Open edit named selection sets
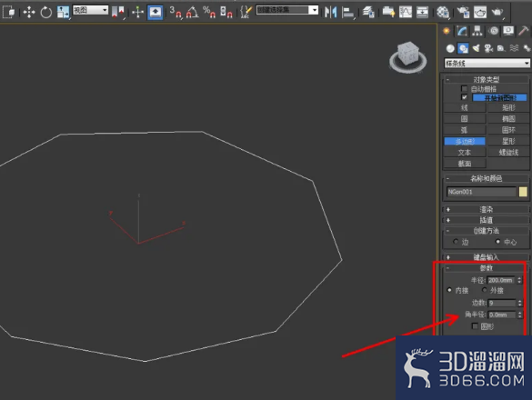The image size is (532, 400). coord(246,12)
